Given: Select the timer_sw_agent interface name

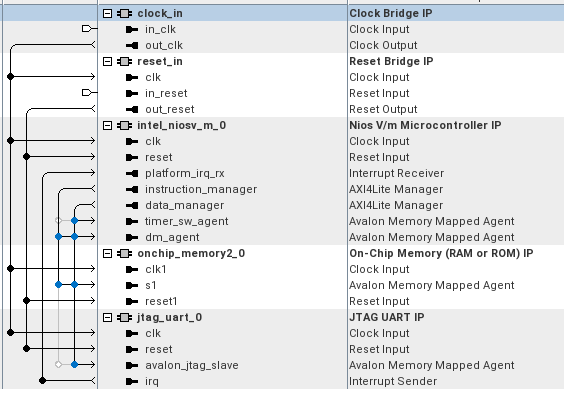Looking at the screenshot, I should pos(186,222).
